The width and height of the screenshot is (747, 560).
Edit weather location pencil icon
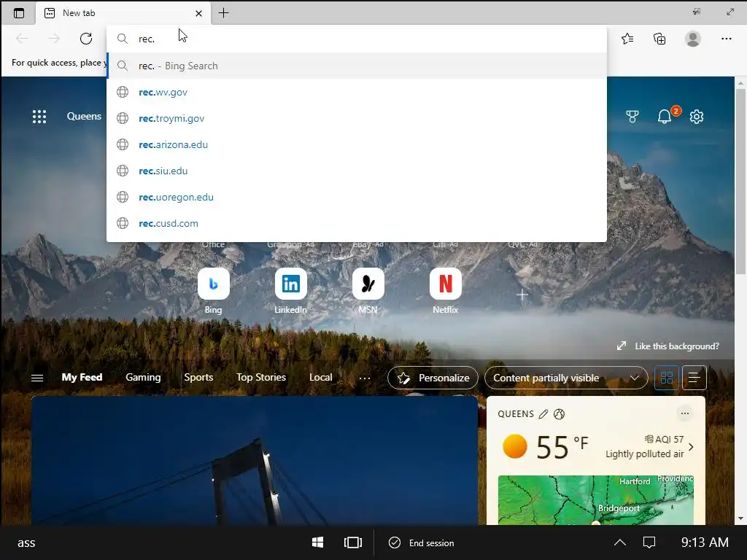point(543,414)
